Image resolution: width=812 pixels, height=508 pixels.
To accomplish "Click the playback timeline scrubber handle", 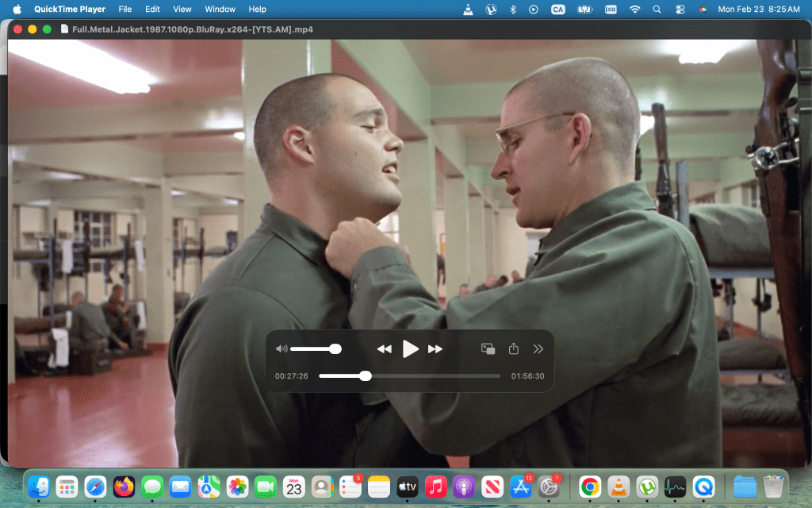I will coord(366,376).
